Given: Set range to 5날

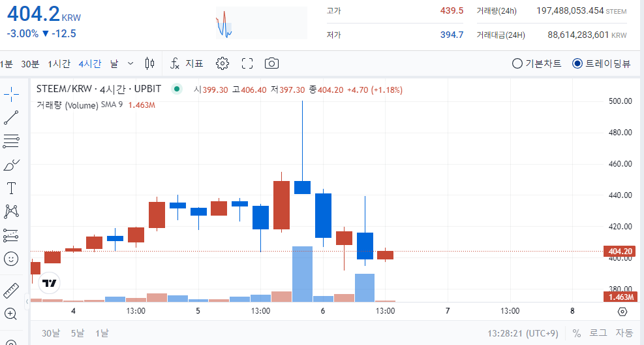Looking at the screenshot, I should click(x=77, y=333).
